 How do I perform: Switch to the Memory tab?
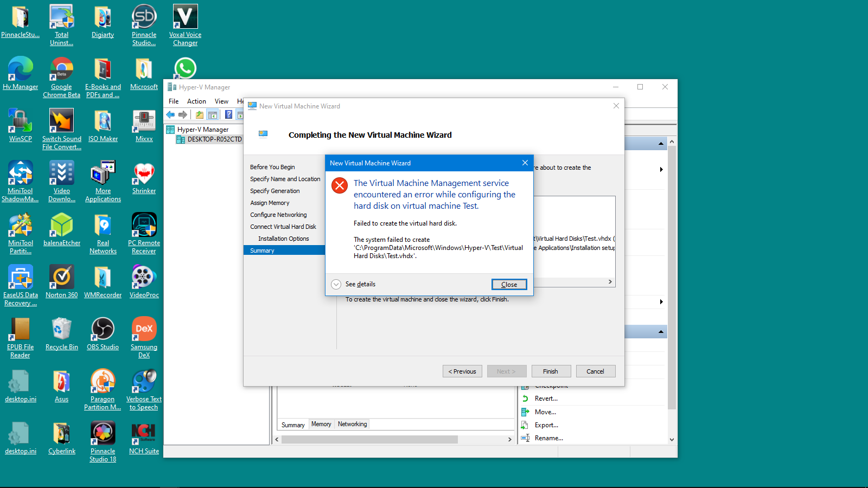[x=321, y=424]
